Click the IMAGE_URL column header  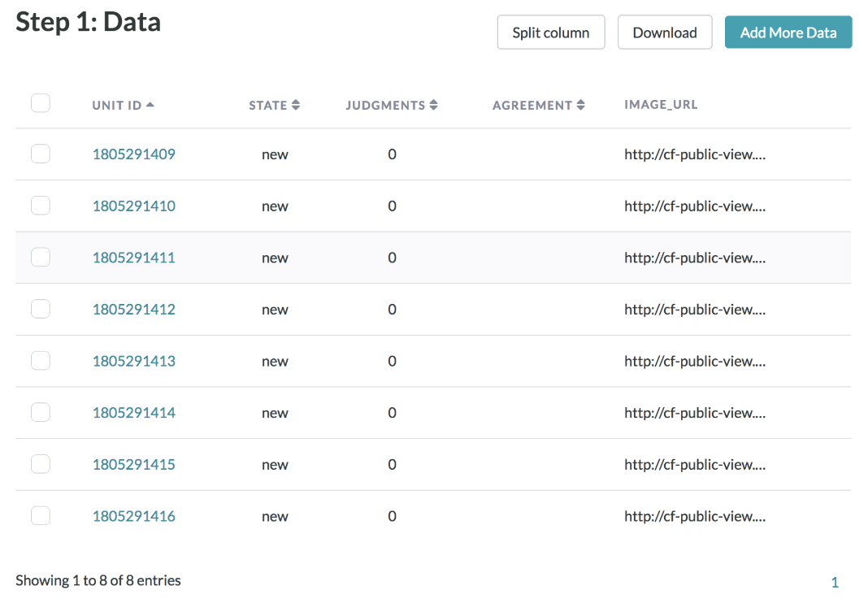click(x=661, y=105)
